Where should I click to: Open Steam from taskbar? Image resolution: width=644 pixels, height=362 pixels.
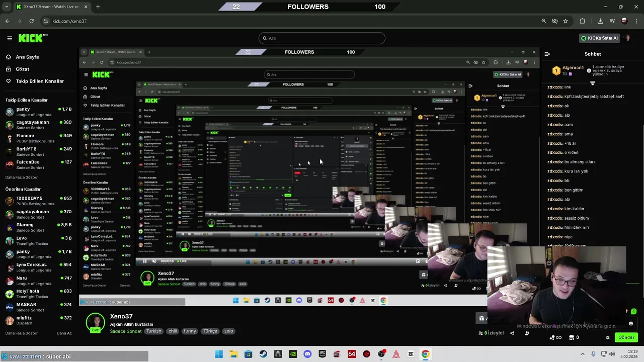[x=263, y=354]
